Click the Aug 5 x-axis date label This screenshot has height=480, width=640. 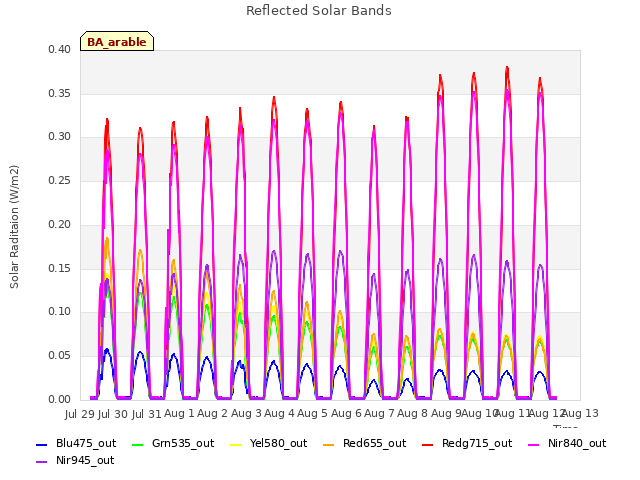coord(312,413)
